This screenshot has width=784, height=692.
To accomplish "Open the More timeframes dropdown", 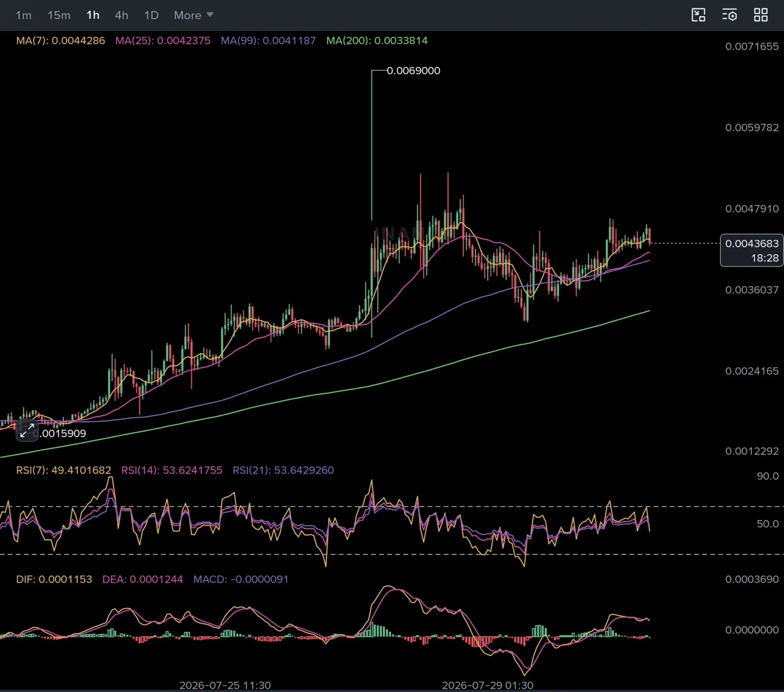I will click(x=193, y=15).
